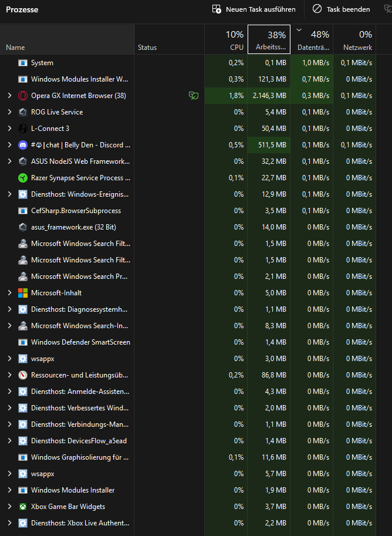Click the Razer Synapse Service icon
Screen dimensions: 392x536
tap(22, 178)
